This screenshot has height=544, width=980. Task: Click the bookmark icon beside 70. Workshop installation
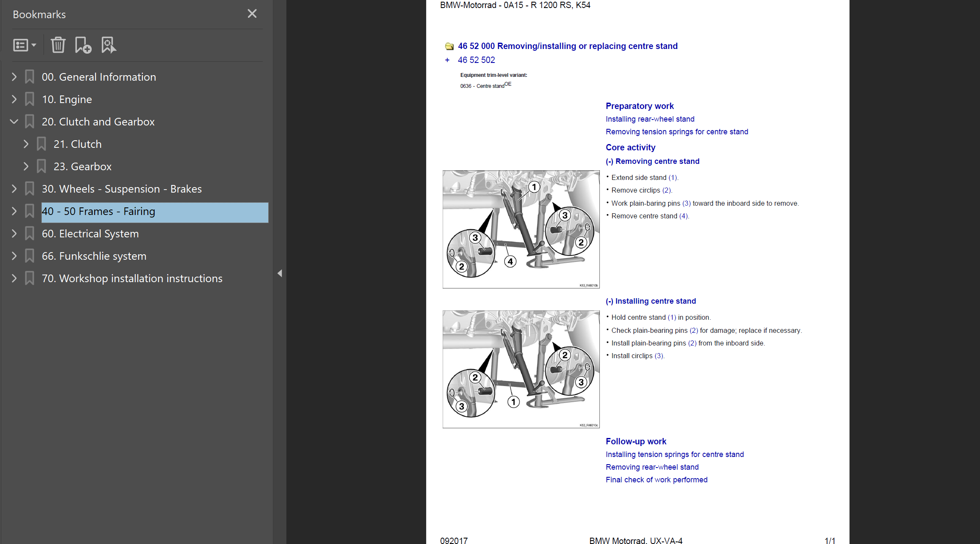[30, 278]
